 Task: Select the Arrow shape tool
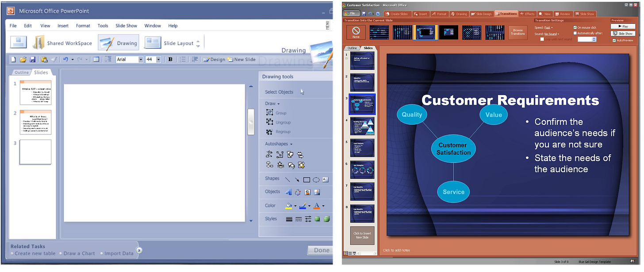click(297, 180)
